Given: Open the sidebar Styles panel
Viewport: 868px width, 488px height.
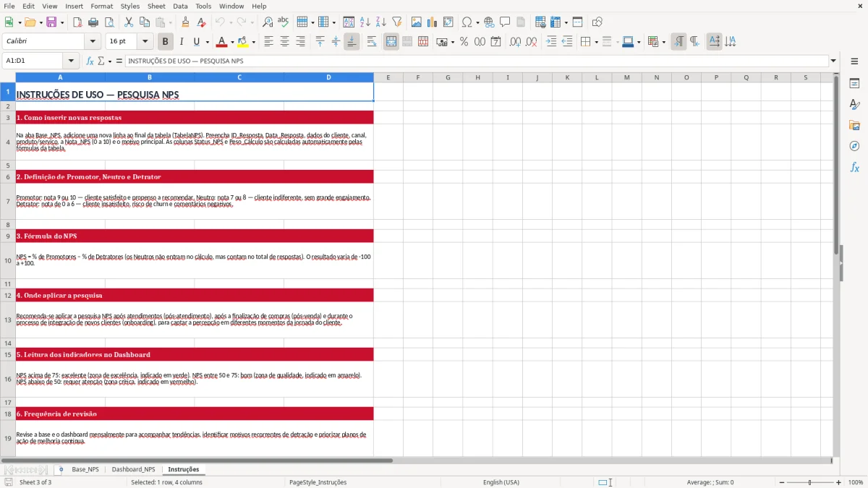Looking at the screenshot, I should tap(854, 105).
